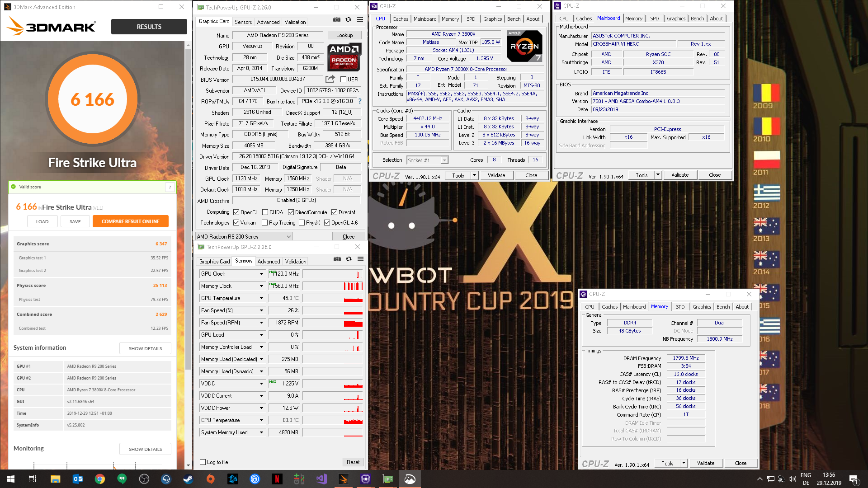The image size is (868, 488).
Task: Click the volume speaker tray icon
Action: click(x=792, y=479)
